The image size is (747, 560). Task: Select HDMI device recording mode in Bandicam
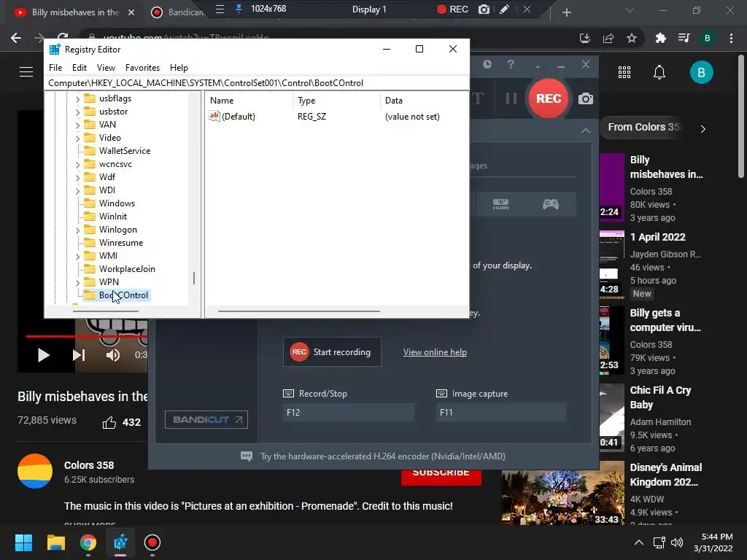click(x=500, y=204)
